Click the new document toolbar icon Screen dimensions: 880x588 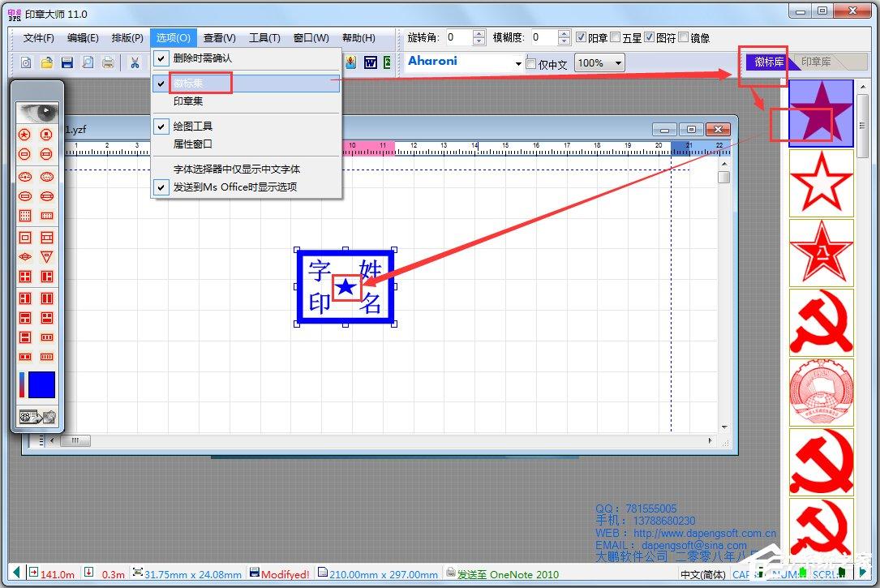(x=26, y=62)
